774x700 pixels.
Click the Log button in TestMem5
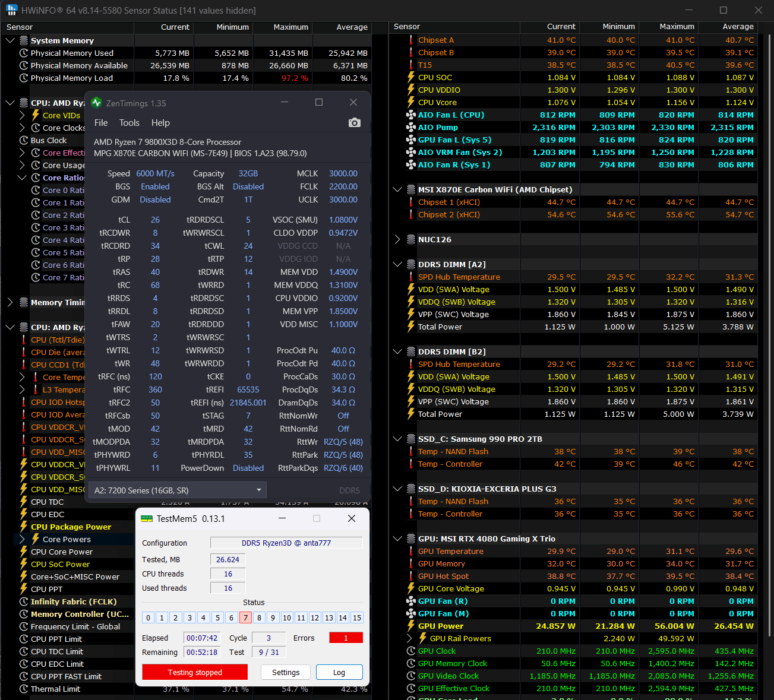pos(339,672)
